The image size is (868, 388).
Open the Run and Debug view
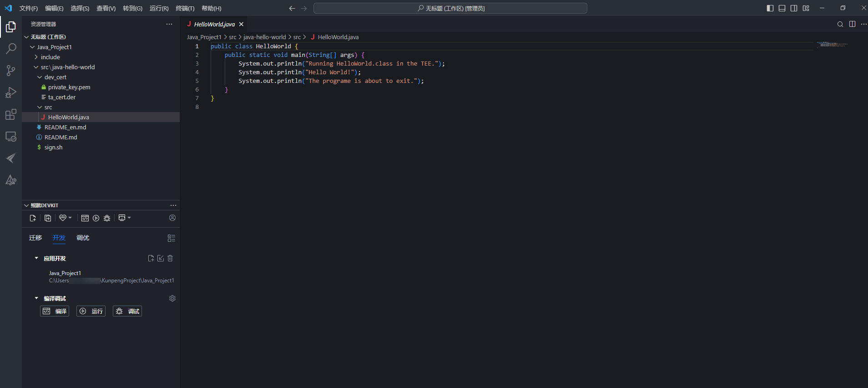point(11,92)
